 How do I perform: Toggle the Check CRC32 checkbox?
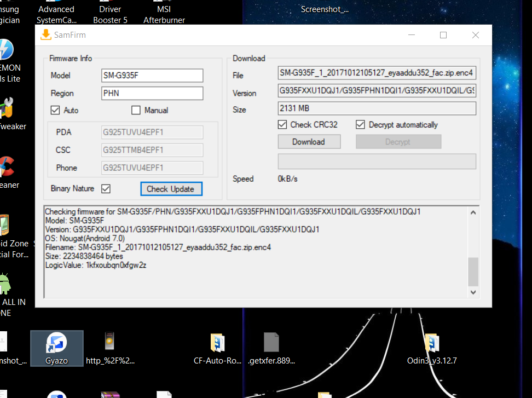click(282, 124)
